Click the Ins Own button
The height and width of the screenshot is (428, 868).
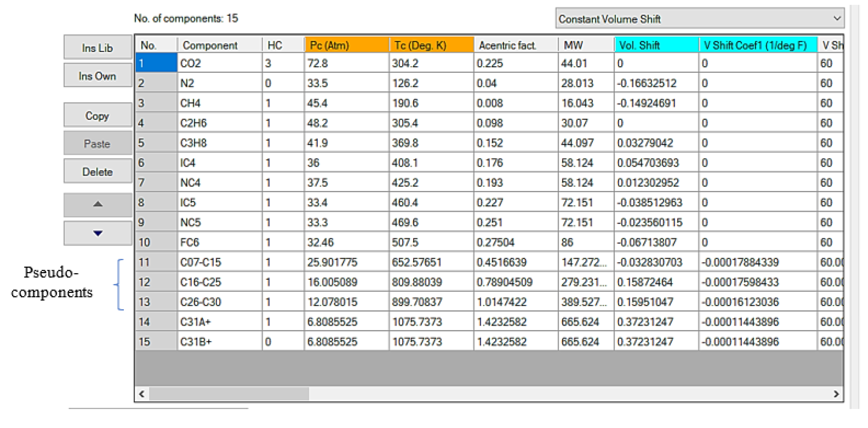pos(97,75)
